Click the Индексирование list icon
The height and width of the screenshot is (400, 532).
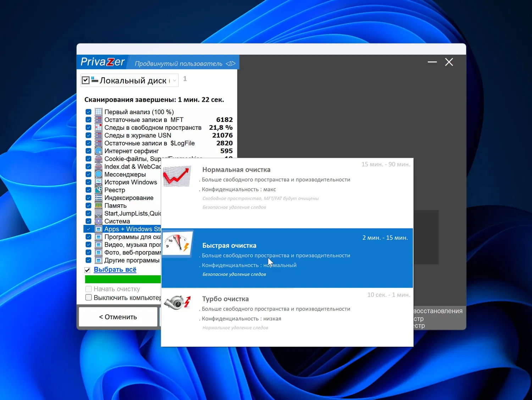click(x=99, y=198)
